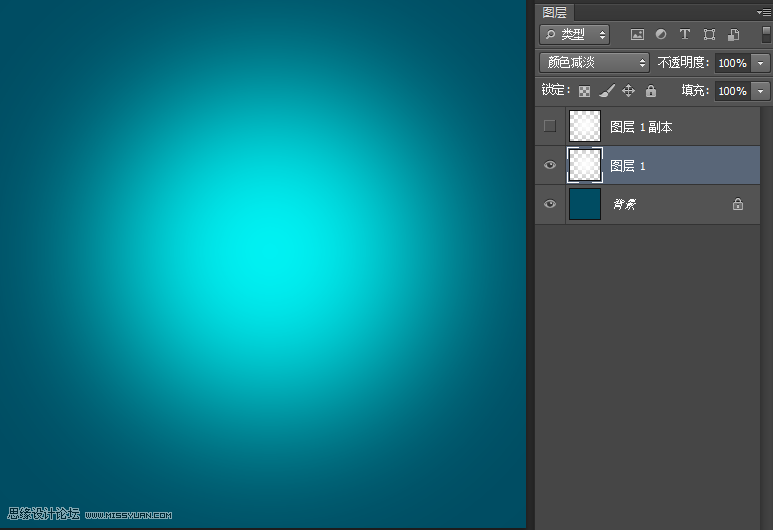The width and height of the screenshot is (773, 530).
Task: Filter for smart objects icon
Action: 733,35
